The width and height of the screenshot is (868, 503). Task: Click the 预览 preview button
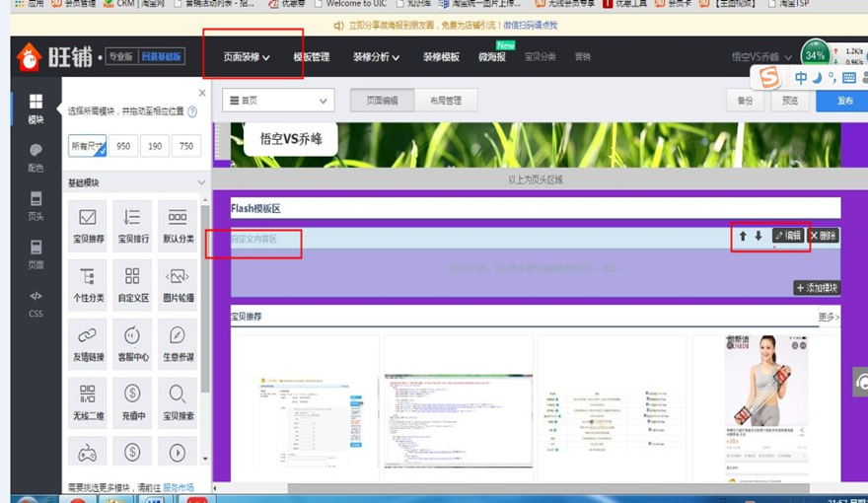pyautogui.click(x=790, y=101)
